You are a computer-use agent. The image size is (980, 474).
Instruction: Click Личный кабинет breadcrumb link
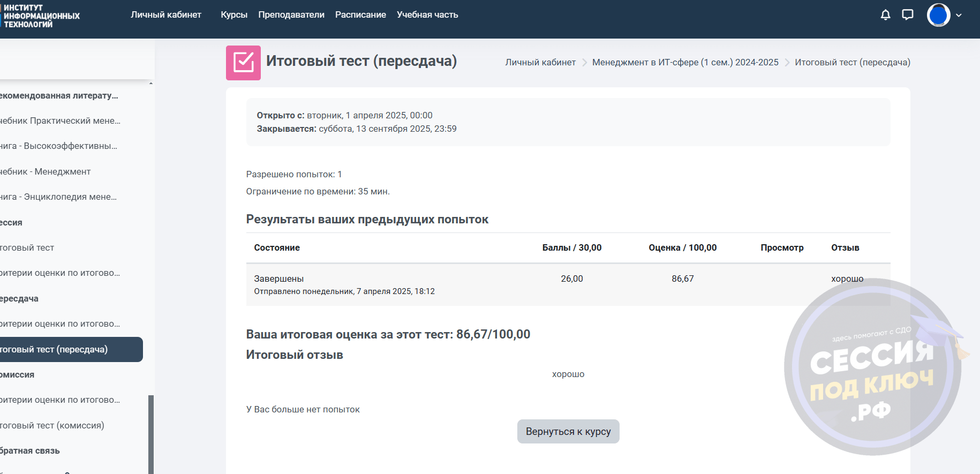(x=540, y=63)
